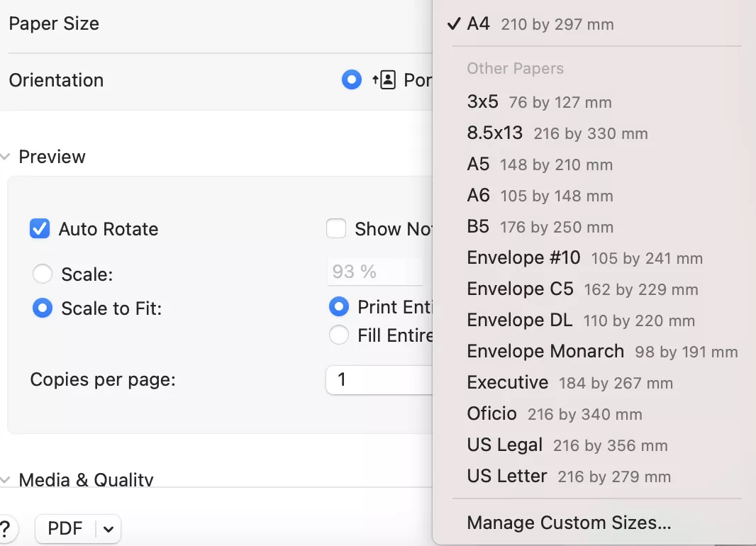Select Print Entire image radio button
This screenshot has height=546, width=756.
(x=339, y=307)
